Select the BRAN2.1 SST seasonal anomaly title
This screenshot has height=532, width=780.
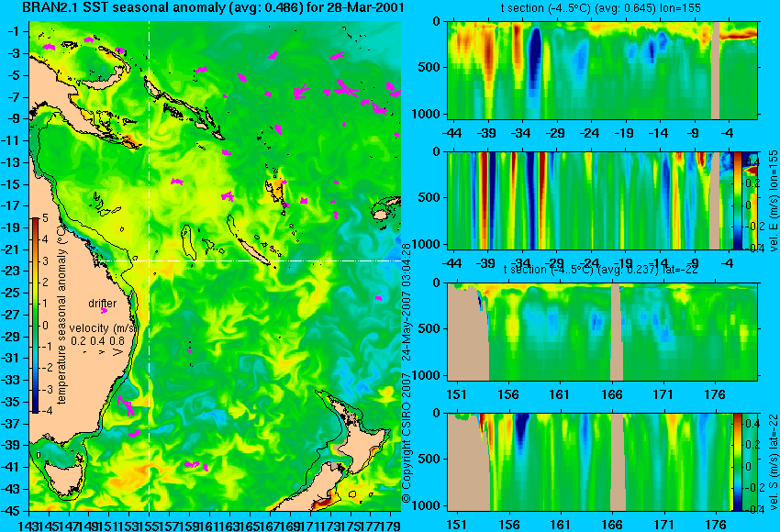click(x=214, y=7)
